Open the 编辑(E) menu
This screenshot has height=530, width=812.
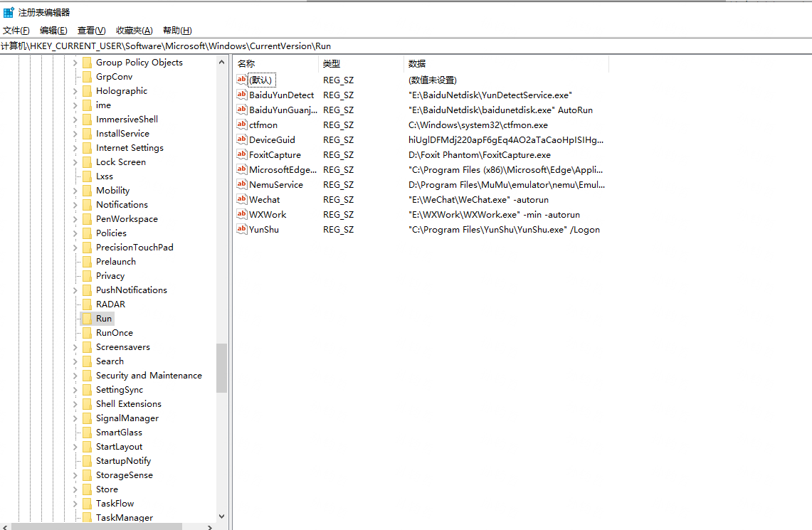pos(53,31)
